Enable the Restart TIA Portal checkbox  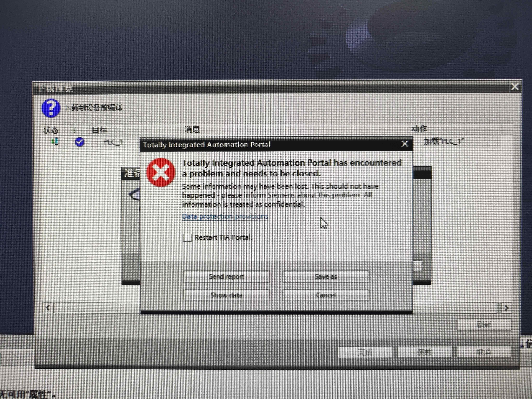187,238
